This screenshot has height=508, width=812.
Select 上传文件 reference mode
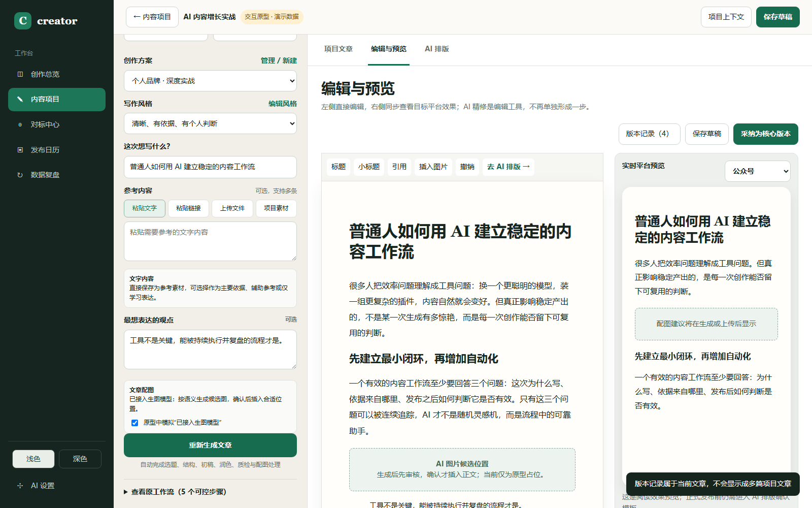click(232, 208)
